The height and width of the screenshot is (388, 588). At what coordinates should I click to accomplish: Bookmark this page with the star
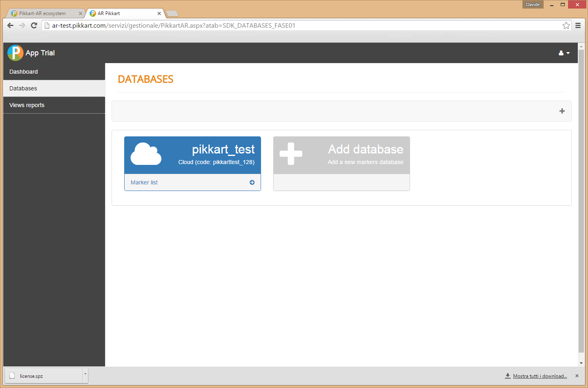566,25
